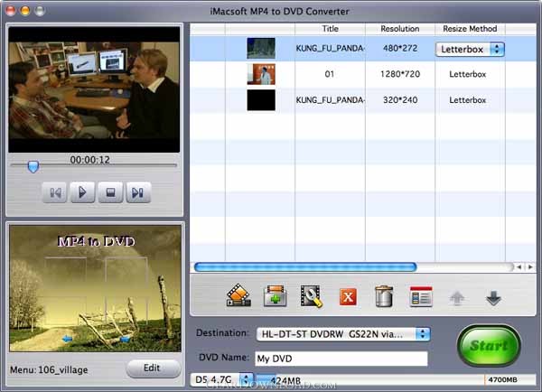Open the menu template list icon
This screenshot has width=542, height=392.
pyautogui.click(x=421, y=296)
